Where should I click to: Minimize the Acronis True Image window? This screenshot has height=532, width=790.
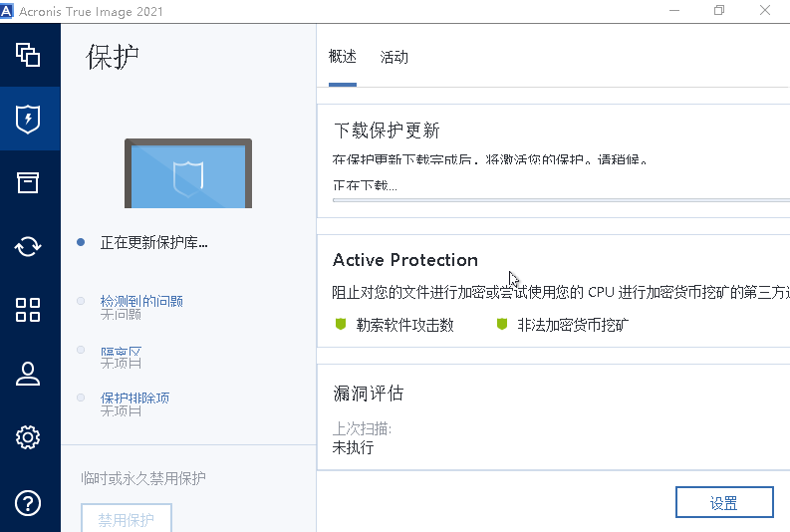point(674,11)
